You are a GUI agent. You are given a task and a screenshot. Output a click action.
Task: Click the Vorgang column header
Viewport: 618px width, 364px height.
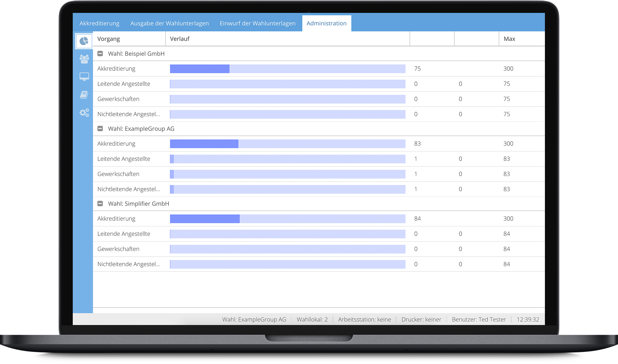click(x=108, y=39)
